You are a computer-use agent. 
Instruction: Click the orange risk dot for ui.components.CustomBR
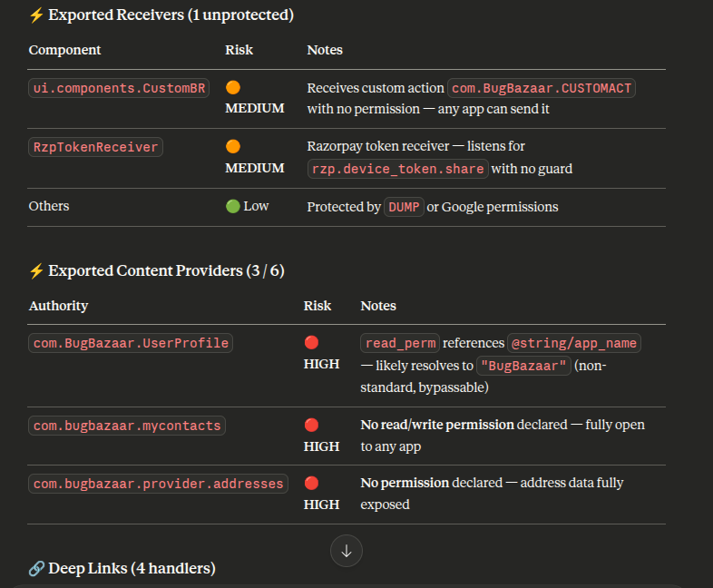(x=233, y=88)
